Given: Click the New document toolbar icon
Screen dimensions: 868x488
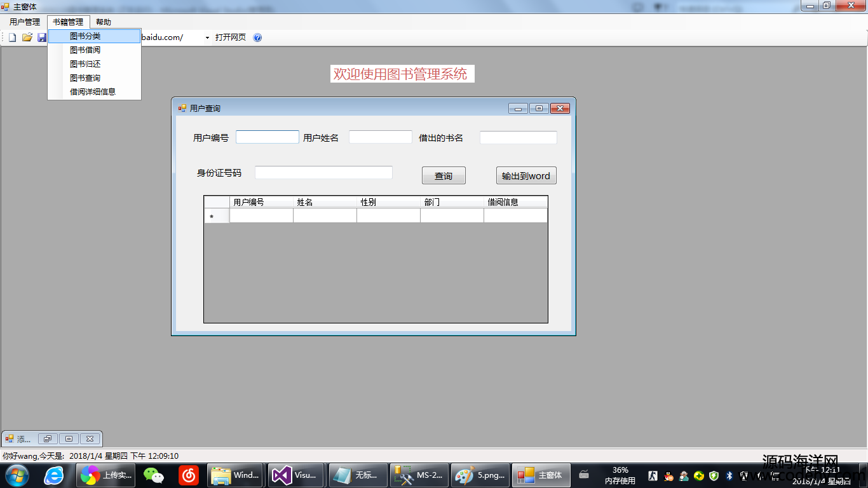Looking at the screenshot, I should [12, 37].
